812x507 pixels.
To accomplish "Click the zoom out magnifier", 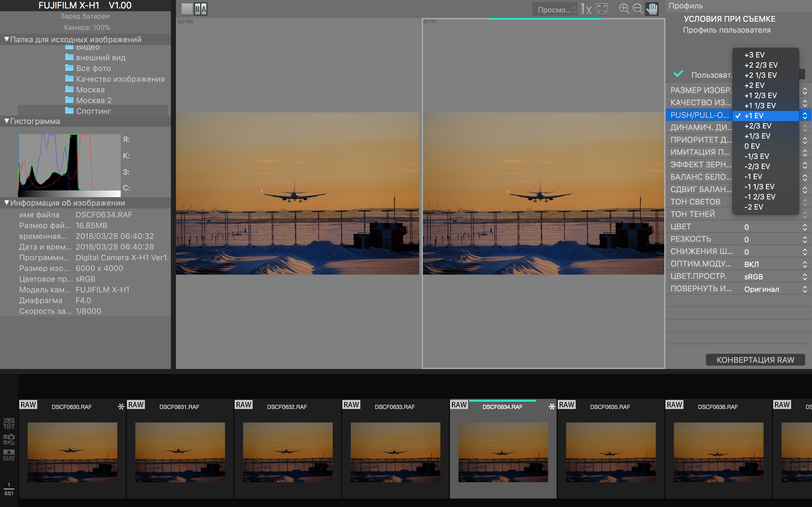I will 637,9.
